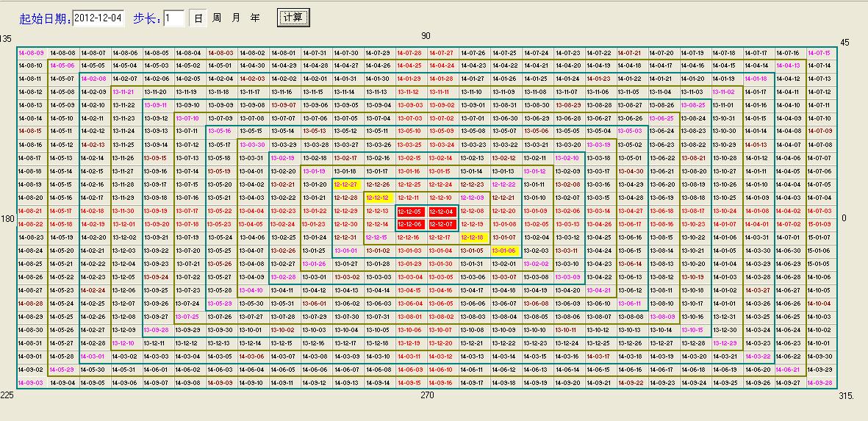Click the 步长 step length input box
The image size is (868, 421).
click(x=173, y=18)
